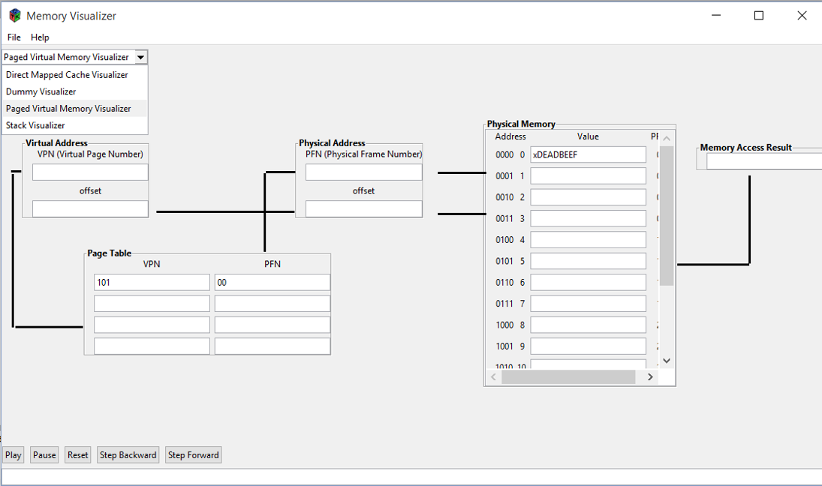Click Step Backward button

pos(128,455)
